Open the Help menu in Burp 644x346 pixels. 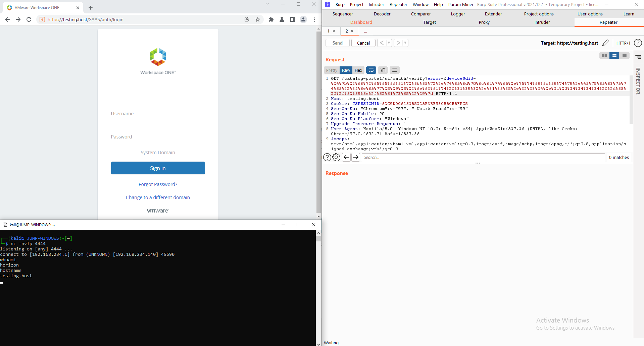(438, 4)
